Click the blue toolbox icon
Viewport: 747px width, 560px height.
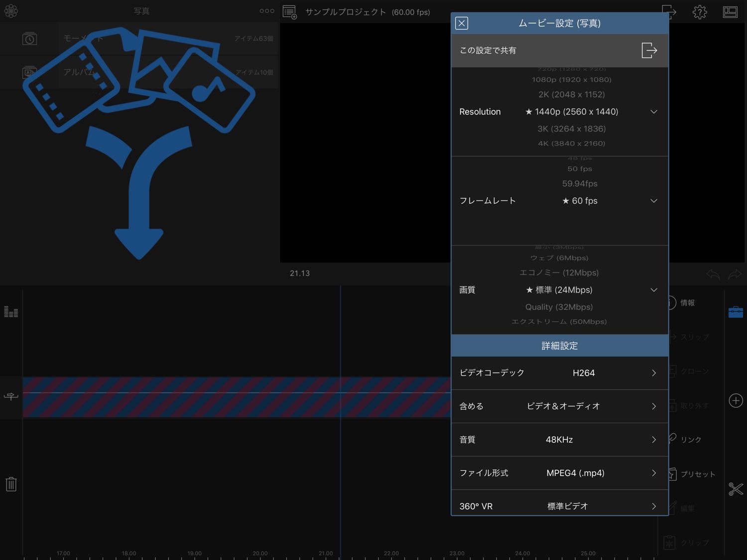(x=736, y=312)
